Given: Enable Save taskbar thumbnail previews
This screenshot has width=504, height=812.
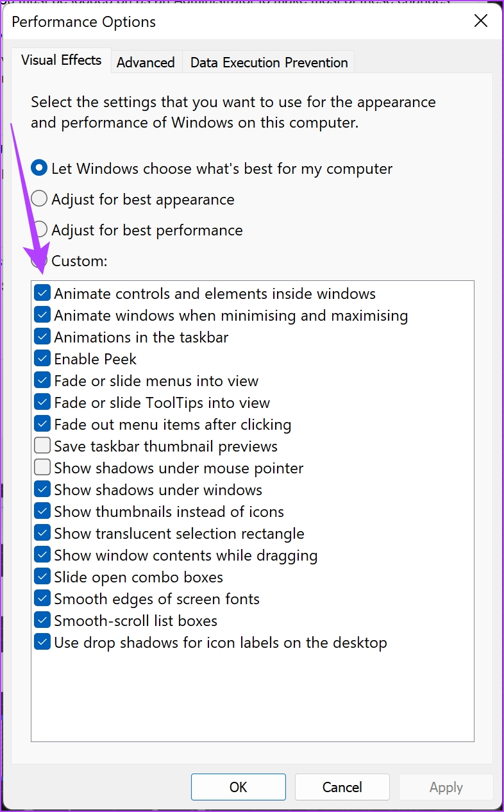Looking at the screenshot, I should [42, 446].
